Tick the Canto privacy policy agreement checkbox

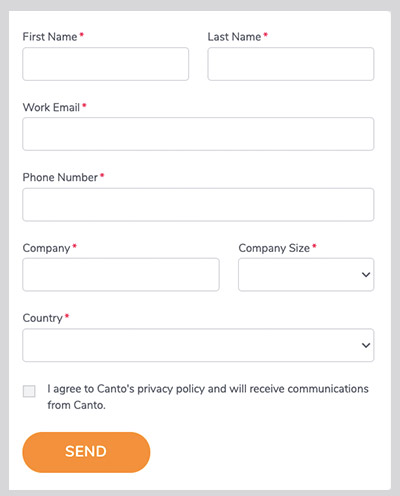29,391
